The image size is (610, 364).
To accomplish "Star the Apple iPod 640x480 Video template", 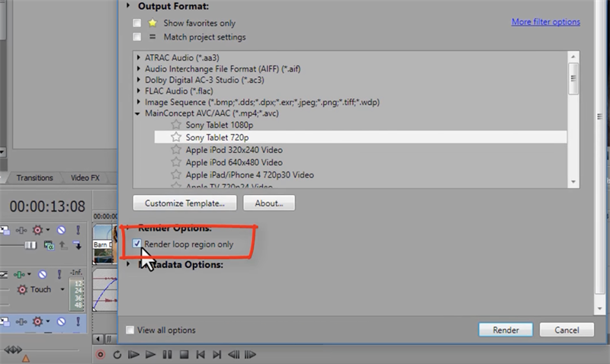I will (x=176, y=162).
